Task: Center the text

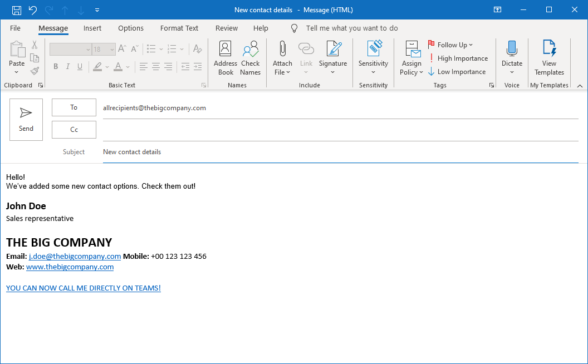Action: (x=155, y=67)
